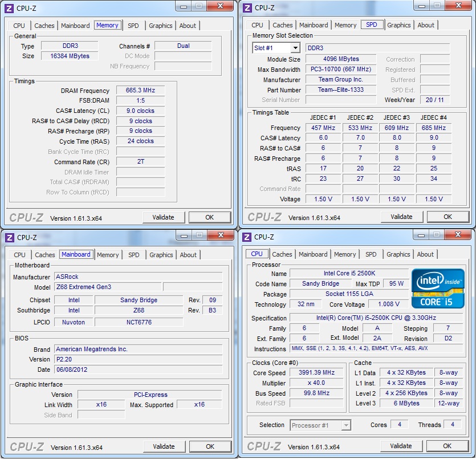Open Caches tab in the Memory window
476x459 pixels.
(x=44, y=26)
